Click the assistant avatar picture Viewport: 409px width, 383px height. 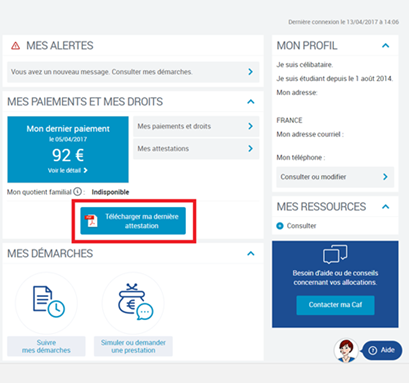346,350
